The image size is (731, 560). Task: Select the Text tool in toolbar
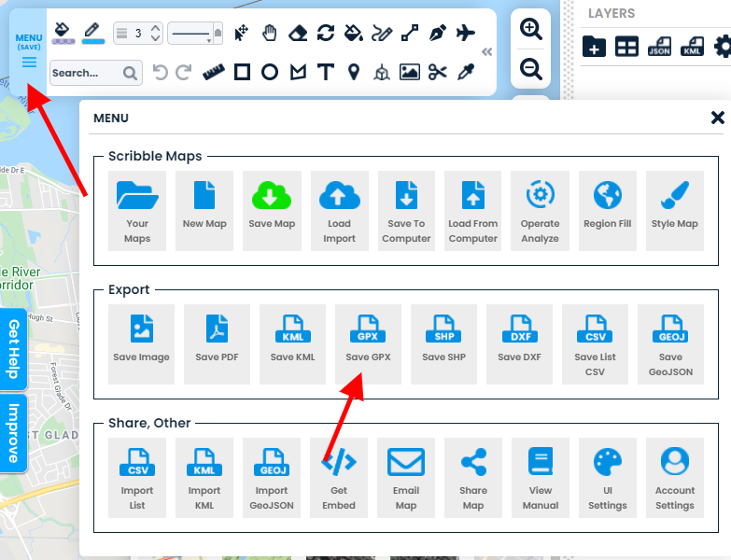(x=326, y=72)
